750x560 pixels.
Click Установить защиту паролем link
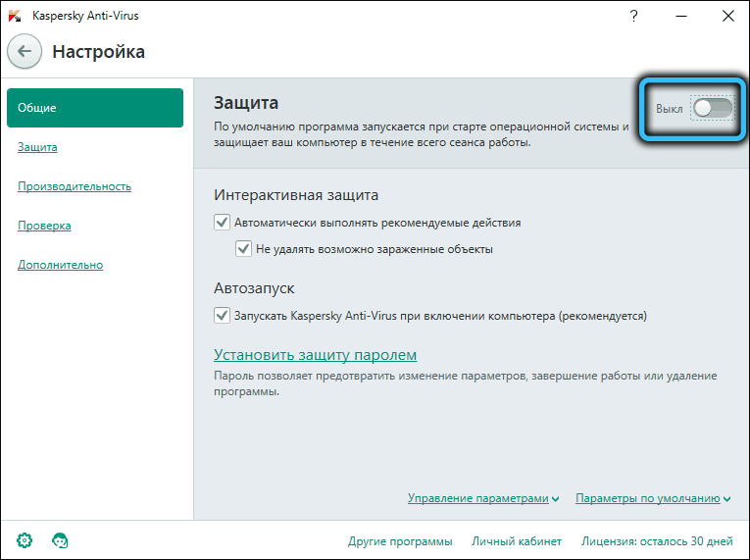316,355
